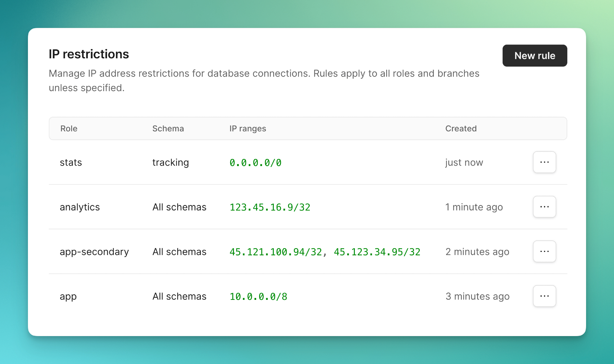Select the stats role name

click(71, 162)
